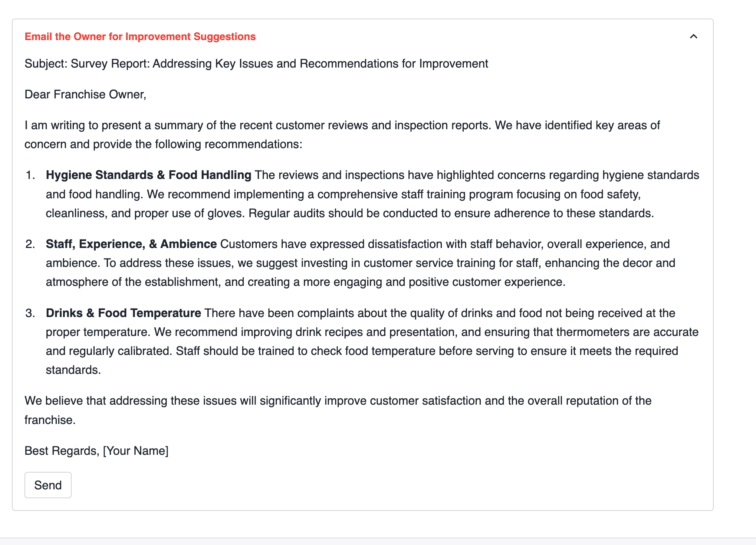The width and height of the screenshot is (756, 545).
Task: Click the Subject line of the email
Action: [256, 63]
